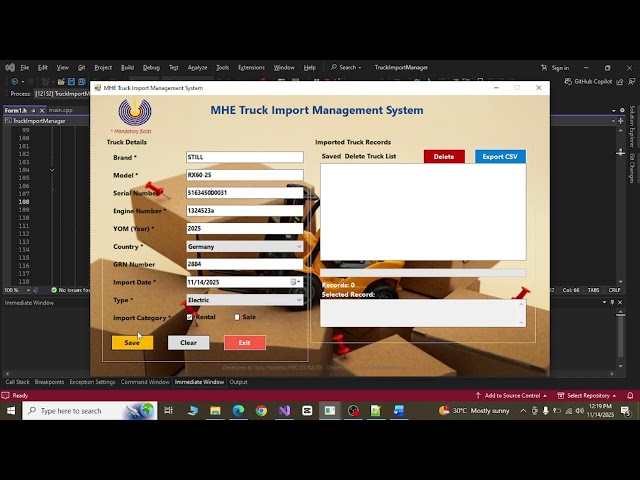The height and width of the screenshot is (480, 640).
Task: Open Microsoft Word from the taskbar
Action: (x=398, y=410)
